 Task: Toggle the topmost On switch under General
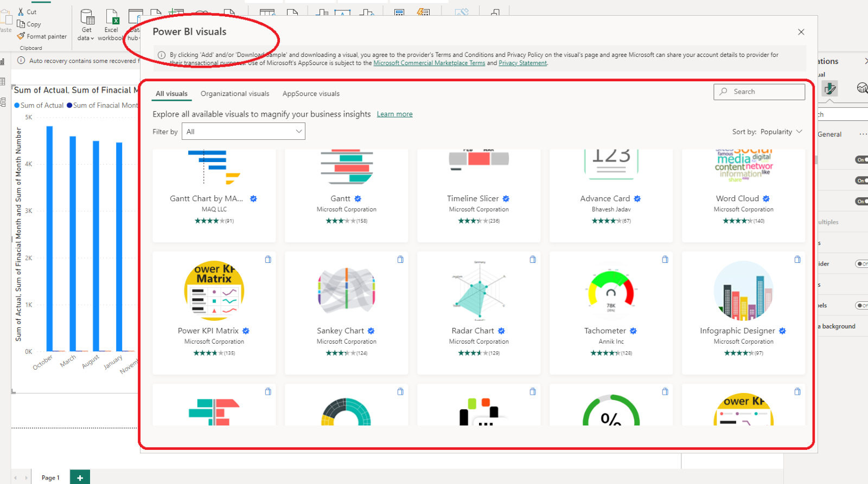(x=861, y=160)
